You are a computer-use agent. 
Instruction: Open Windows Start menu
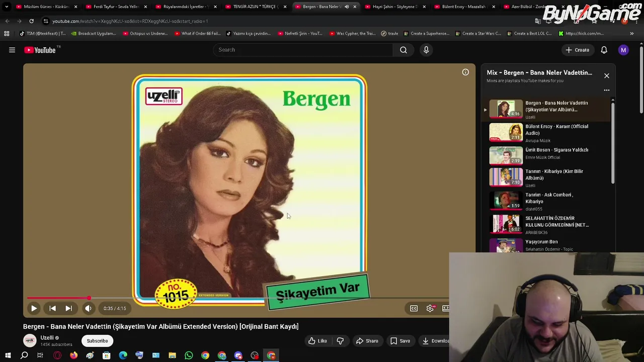[8, 355]
